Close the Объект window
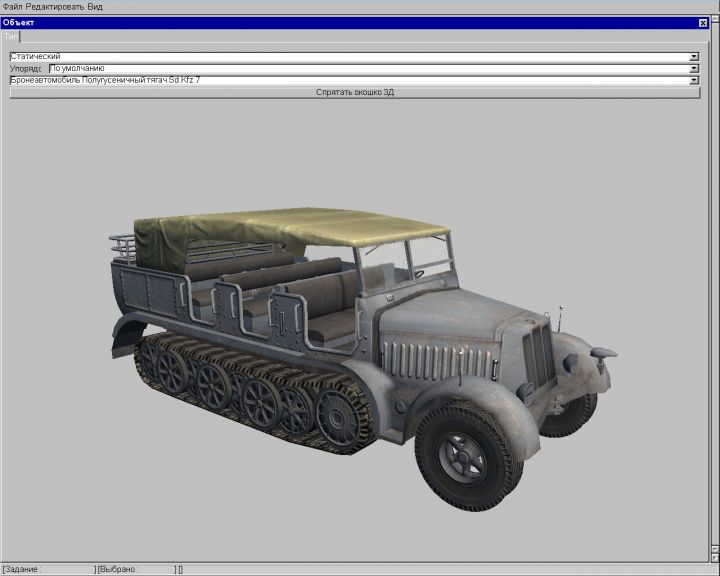720x576 pixels. coord(702,22)
